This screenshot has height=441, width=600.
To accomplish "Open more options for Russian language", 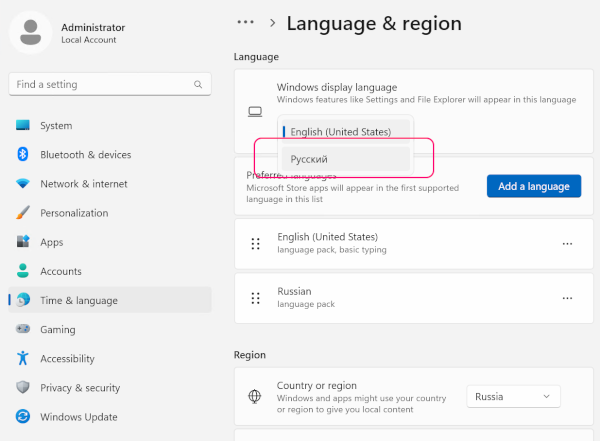I will point(567,298).
